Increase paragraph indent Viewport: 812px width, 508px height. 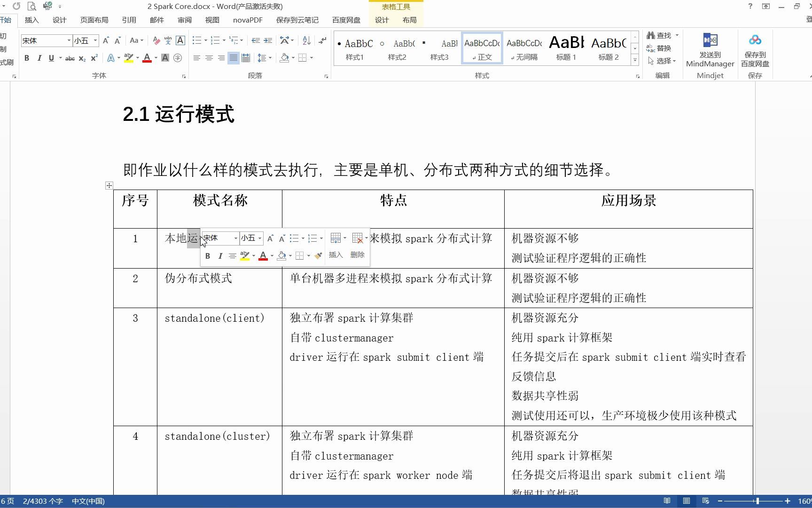click(x=268, y=41)
